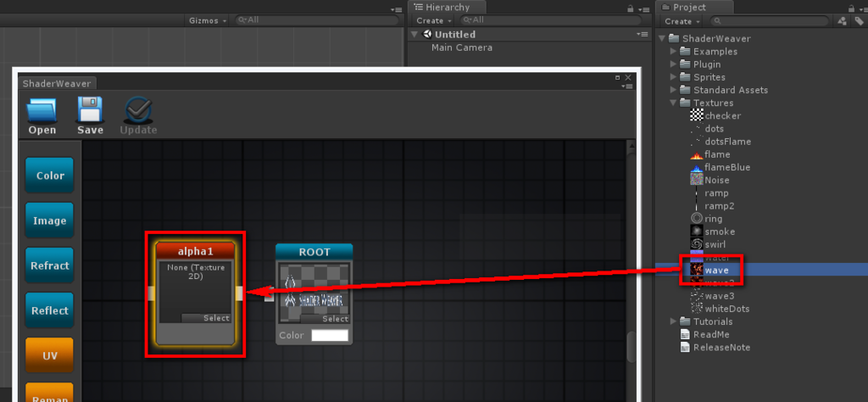Image resolution: width=868 pixels, height=402 pixels.
Task: Select the wave texture icon
Action: (x=697, y=271)
